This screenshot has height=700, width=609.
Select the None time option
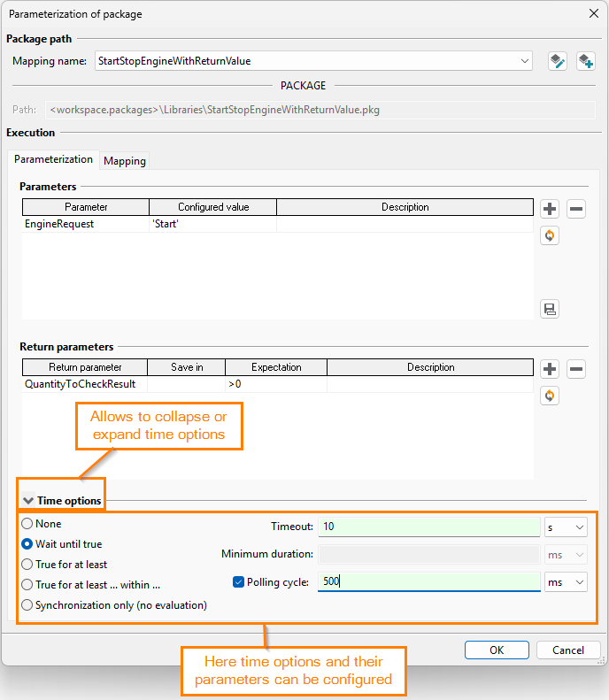42,523
